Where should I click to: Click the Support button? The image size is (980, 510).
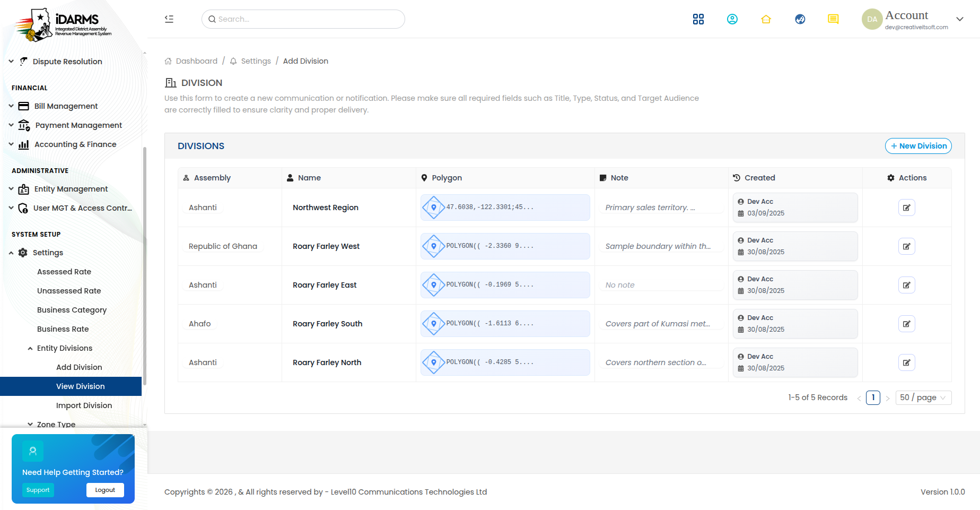coord(38,490)
